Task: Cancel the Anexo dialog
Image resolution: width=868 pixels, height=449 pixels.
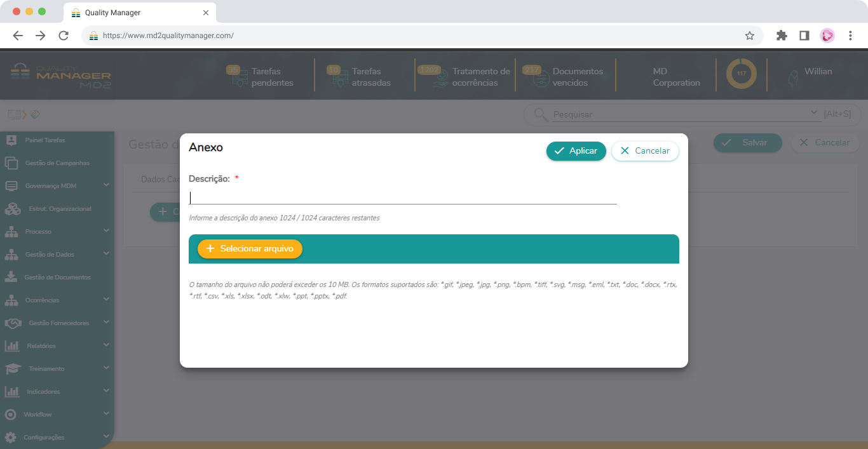Action: click(645, 151)
